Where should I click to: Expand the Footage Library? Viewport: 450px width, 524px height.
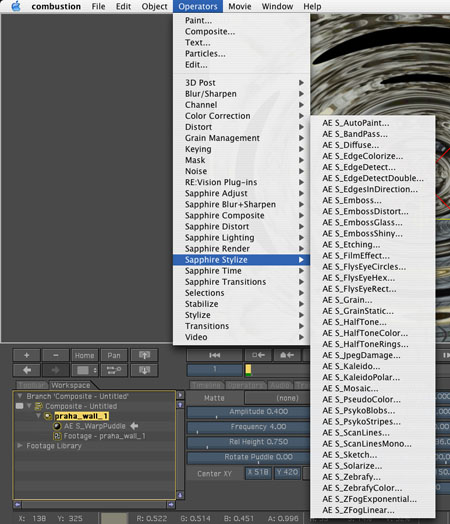(20, 446)
